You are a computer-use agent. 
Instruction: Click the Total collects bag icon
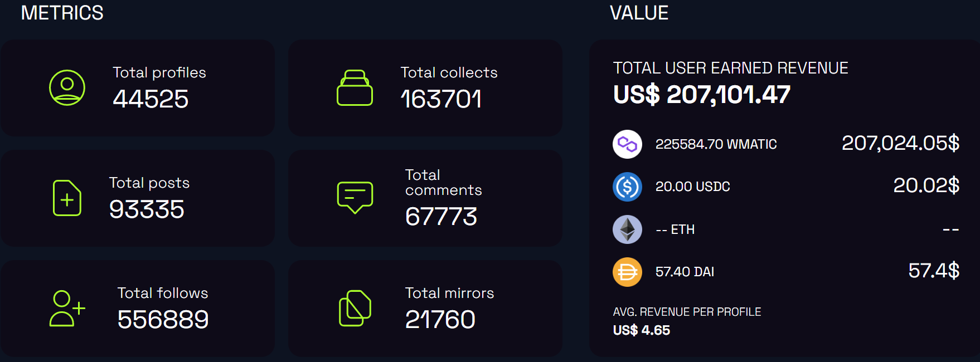[355, 88]
